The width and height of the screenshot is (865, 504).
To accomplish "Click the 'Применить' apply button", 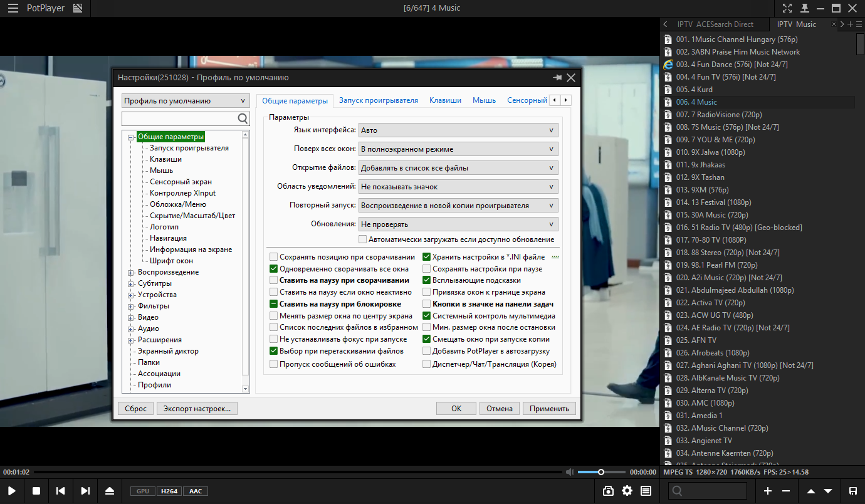I will pos(549,409).
